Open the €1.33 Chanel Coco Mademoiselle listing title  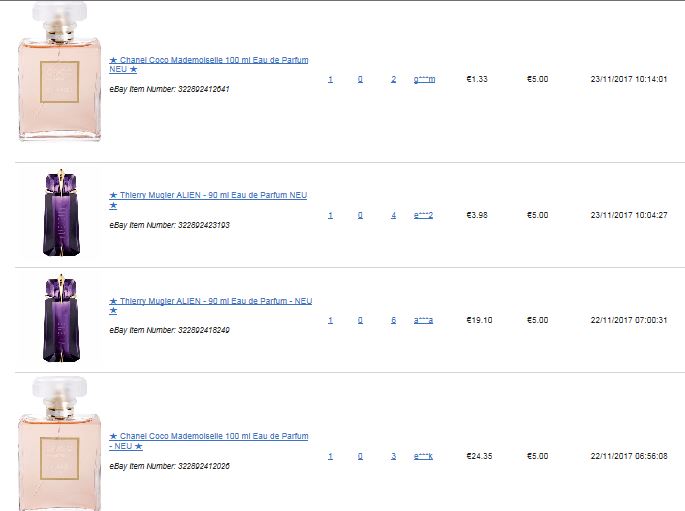tap(209, 64)
